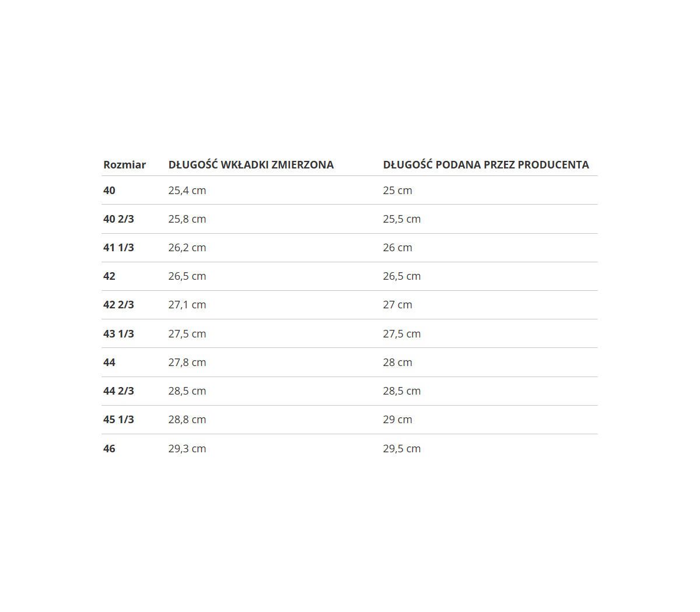Viewport: 700px width, 612px height.
Task: Click the size 45 1/3 row label
Action: [x=118, y=420]
